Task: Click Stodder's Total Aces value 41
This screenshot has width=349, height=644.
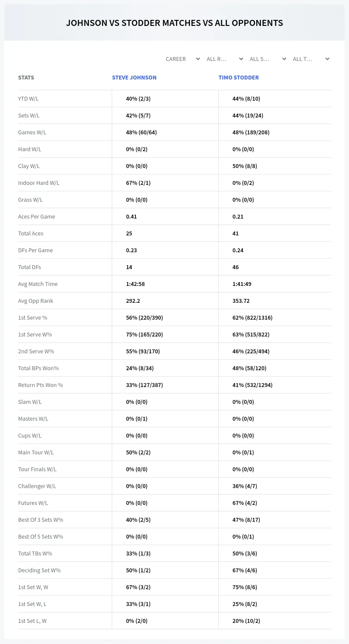Action: click(x=236, y=233)
